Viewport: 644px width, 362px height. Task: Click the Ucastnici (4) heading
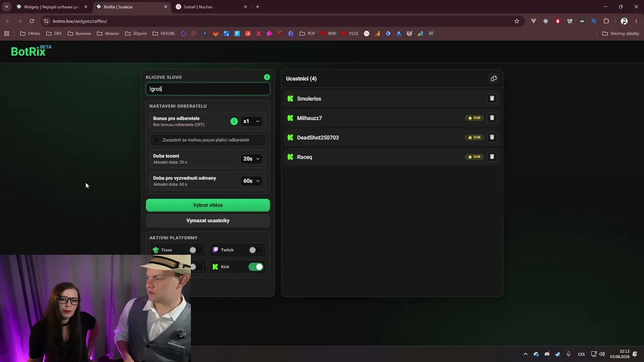301,78
